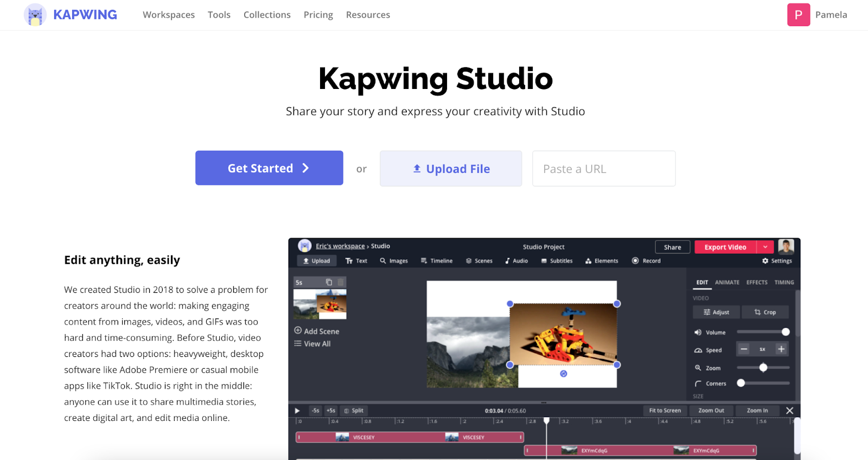Click the Zoom slider handle in the edit panel
868x460 pixels.
pyautogui.click(x=763, y=368)
